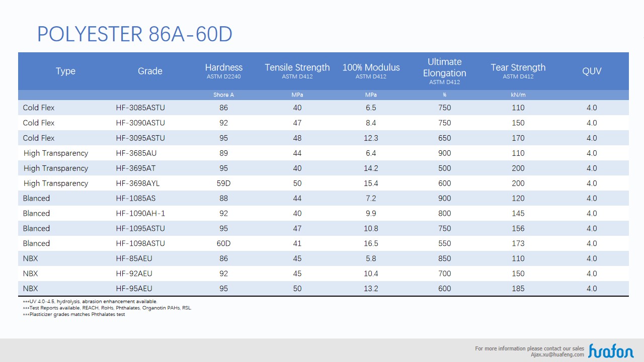
Task: Select the '59D' hardness value
Action: click(x=223, y=183)
